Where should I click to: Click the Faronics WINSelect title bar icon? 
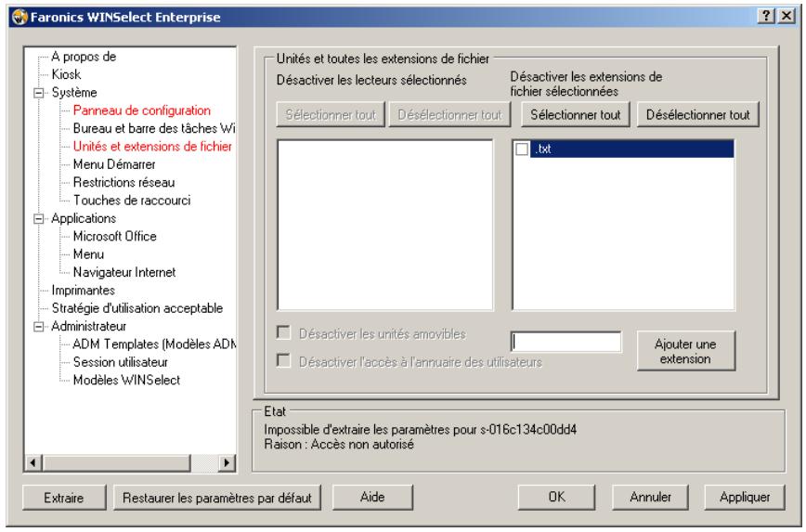(x=19, y=17)
